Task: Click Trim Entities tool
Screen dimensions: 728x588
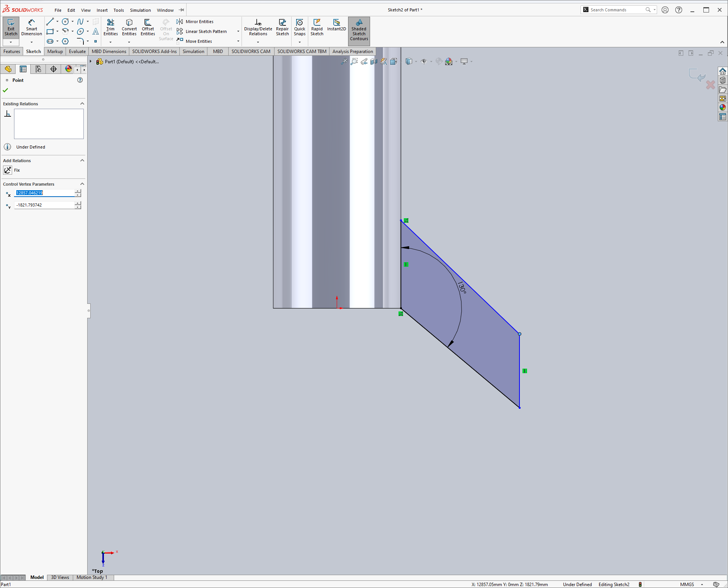Action: pos(110,27)
